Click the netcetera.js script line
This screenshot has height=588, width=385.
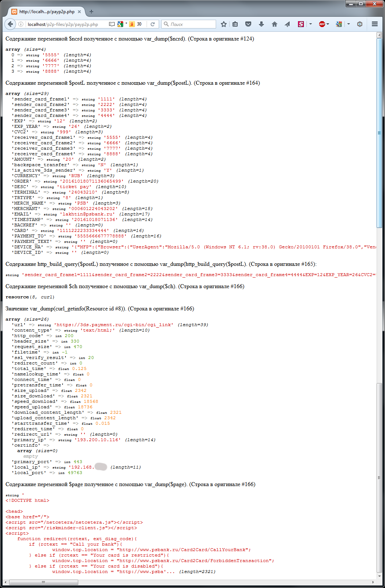[x=74, y=522]
